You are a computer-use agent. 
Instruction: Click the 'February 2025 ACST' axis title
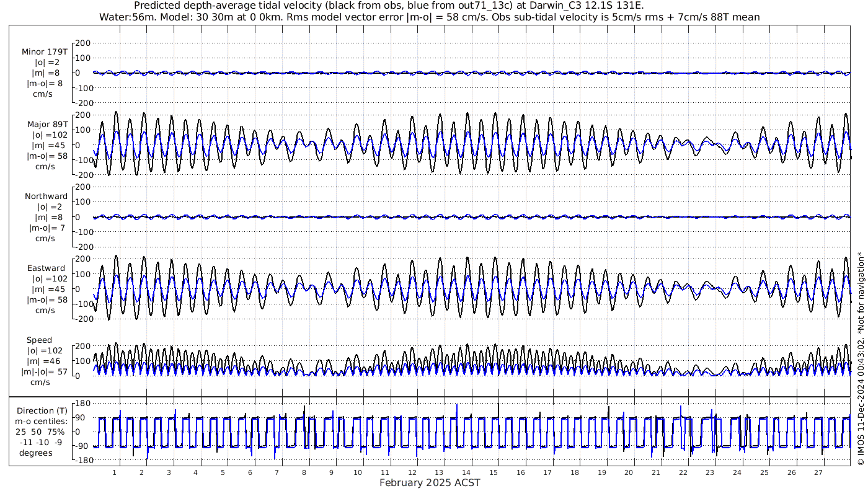430,482
